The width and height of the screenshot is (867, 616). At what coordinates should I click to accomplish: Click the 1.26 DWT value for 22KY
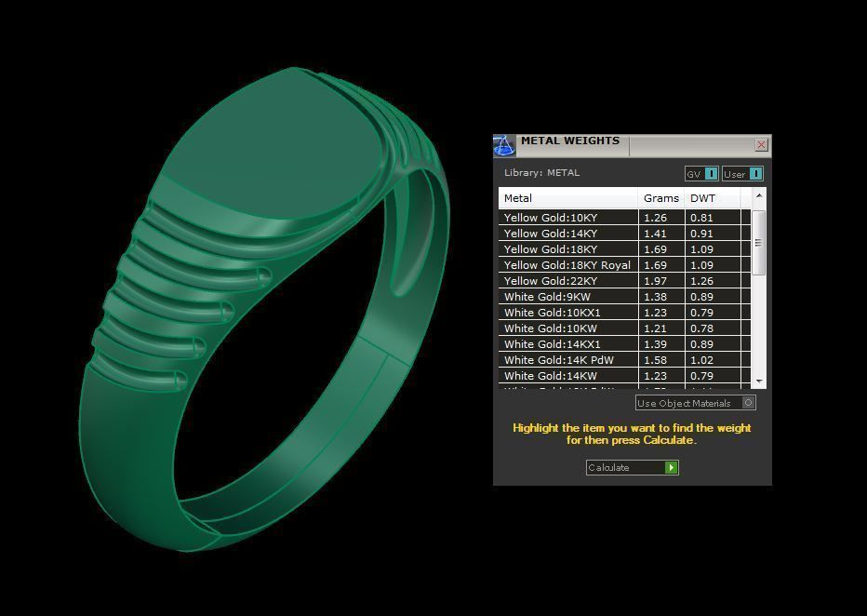click(701, 281)
